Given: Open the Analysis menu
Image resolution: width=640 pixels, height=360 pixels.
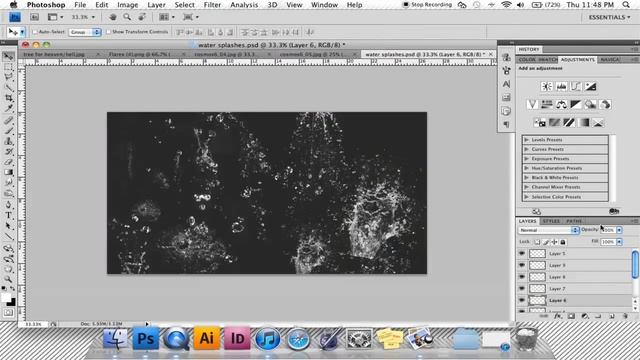Looking at the screenshot, I should point(244,5).
